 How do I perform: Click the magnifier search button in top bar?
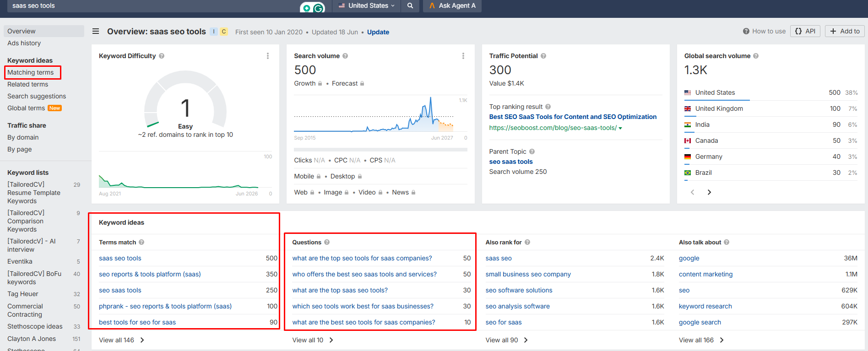(x=410, y=6)
